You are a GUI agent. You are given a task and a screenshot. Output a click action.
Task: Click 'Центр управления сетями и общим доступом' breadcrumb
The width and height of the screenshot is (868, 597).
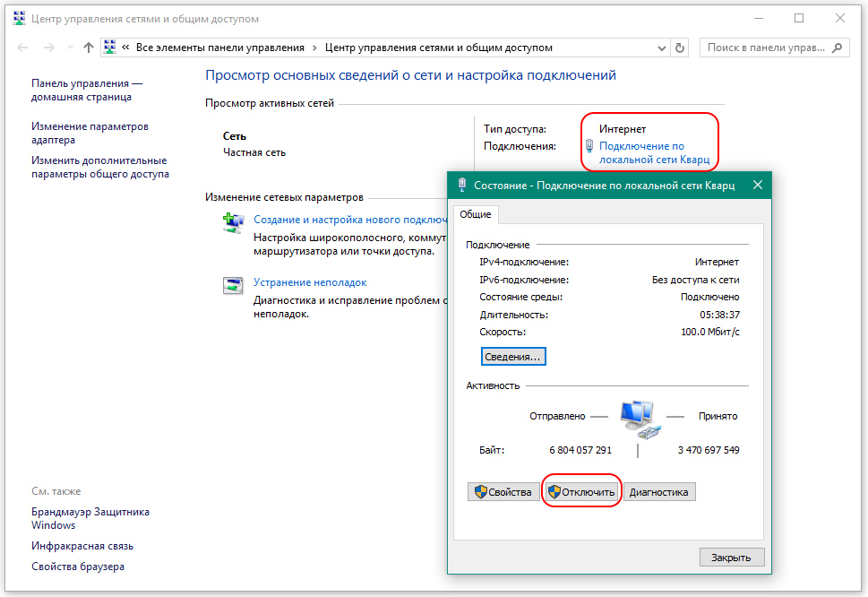tap(438, 48)
